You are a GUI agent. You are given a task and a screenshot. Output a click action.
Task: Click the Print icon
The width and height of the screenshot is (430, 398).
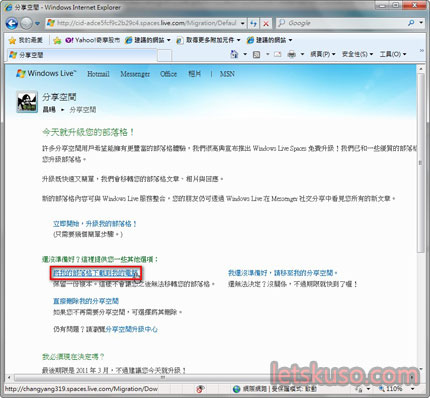coord(291,54)
